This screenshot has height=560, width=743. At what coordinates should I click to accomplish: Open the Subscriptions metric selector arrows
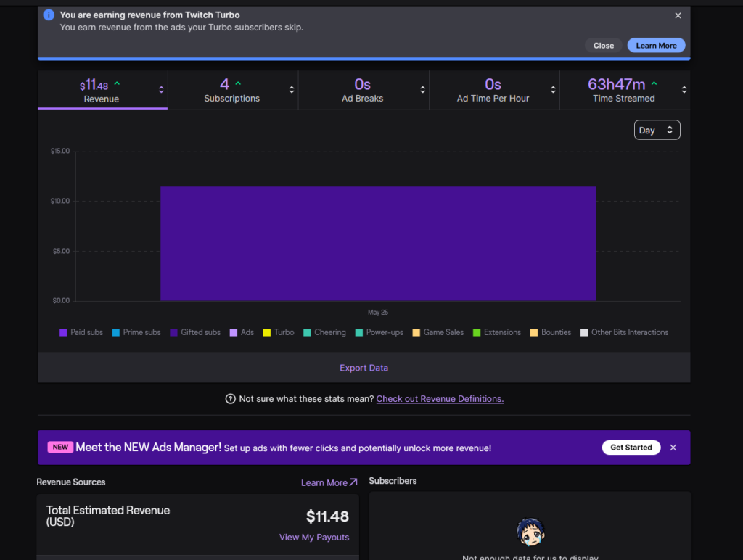pos(292,90)
